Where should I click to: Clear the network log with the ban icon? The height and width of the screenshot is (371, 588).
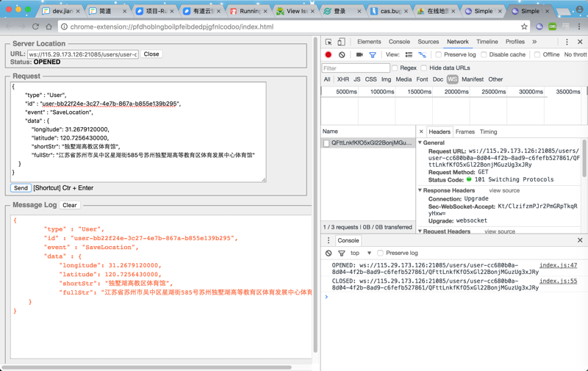pyautogui.click(x=342, y=55)
